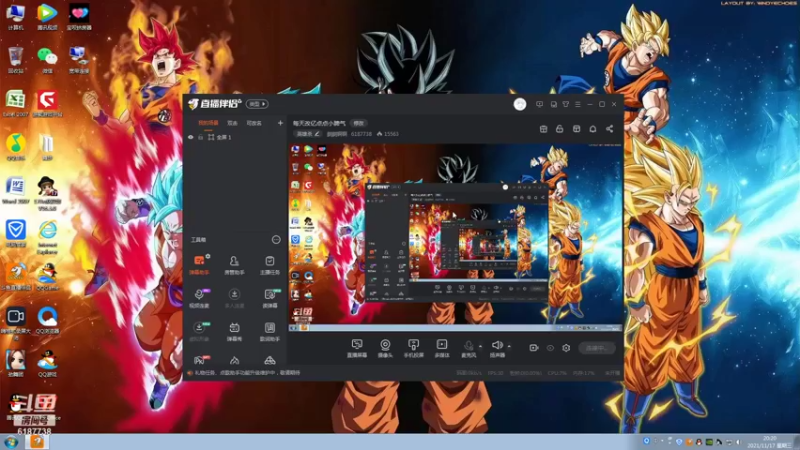Click 修改 button beside the stream title

[359, 123]
